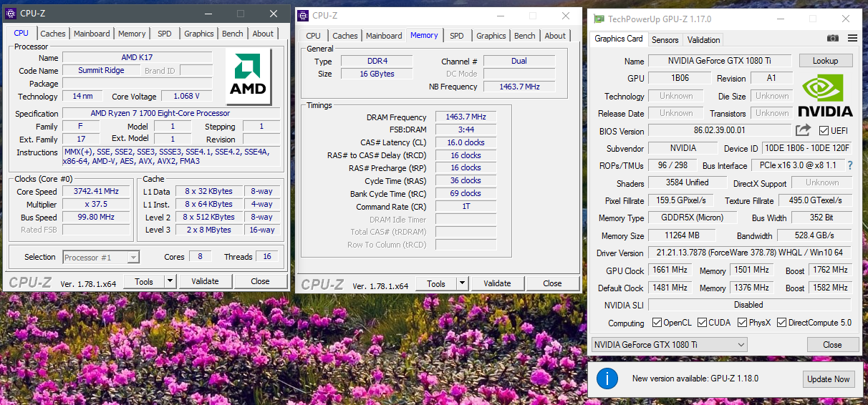Screen dimensions: 868x405
Task: Click the blue info icon in update notice
Action: pos(607,379)
